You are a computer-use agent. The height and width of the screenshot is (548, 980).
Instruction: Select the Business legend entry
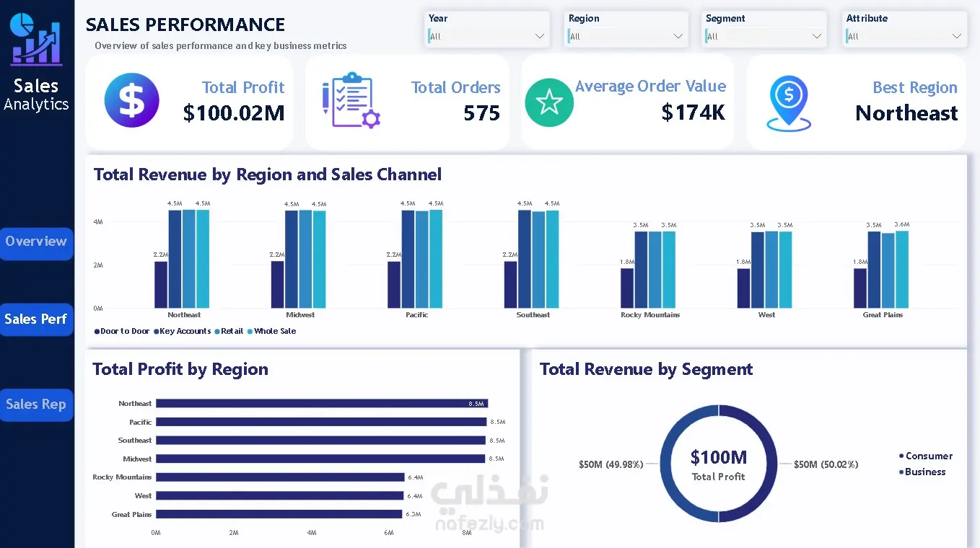tap(922, 472)
